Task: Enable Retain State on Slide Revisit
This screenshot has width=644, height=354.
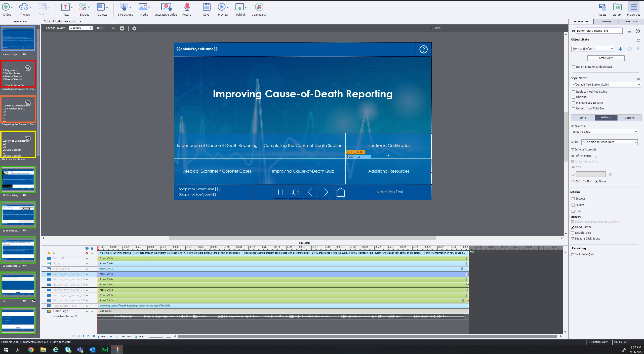Action: (x=574, y=67)
